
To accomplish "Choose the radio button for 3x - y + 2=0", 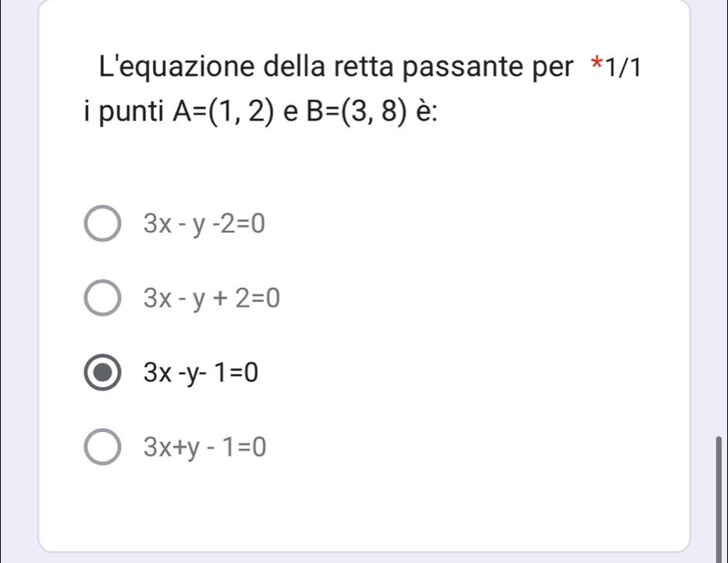I will [x=102, y=297].
